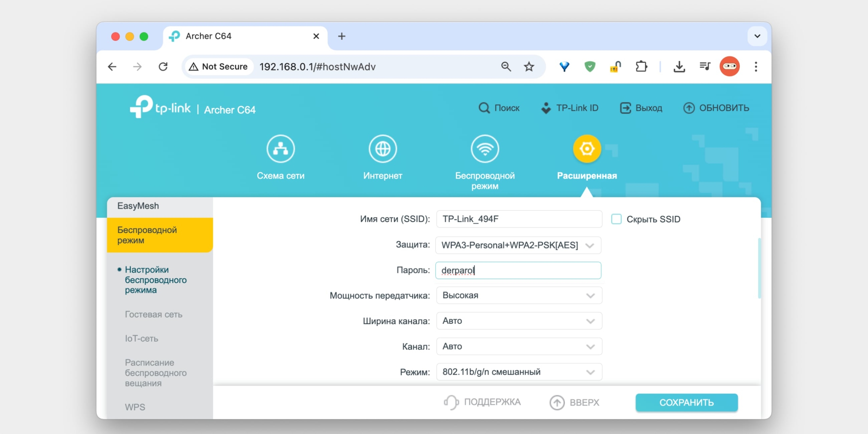Open the Схема сети network map icon
868x434 pixels.
point(280,149)
